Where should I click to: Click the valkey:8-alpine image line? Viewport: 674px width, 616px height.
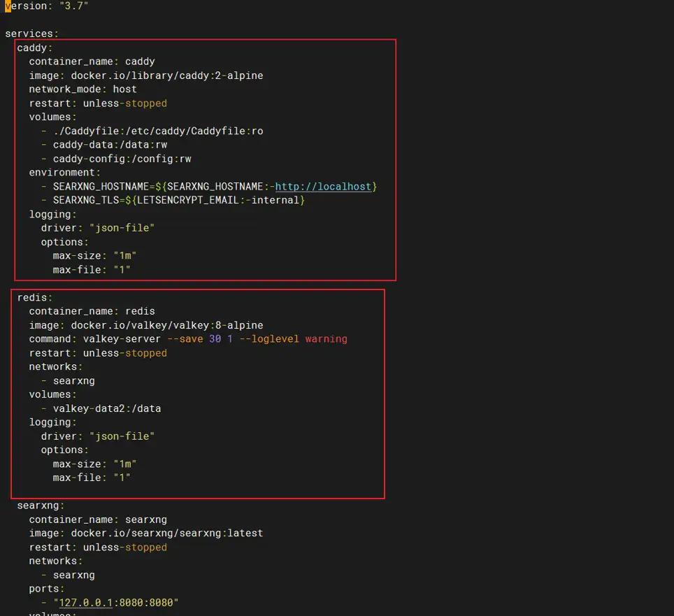coord(146,325)
